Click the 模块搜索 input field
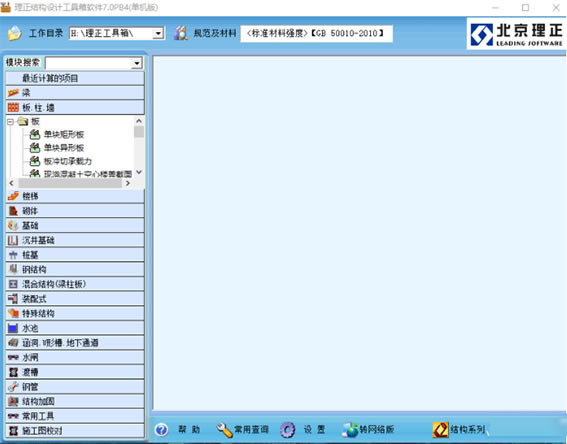 88,63
